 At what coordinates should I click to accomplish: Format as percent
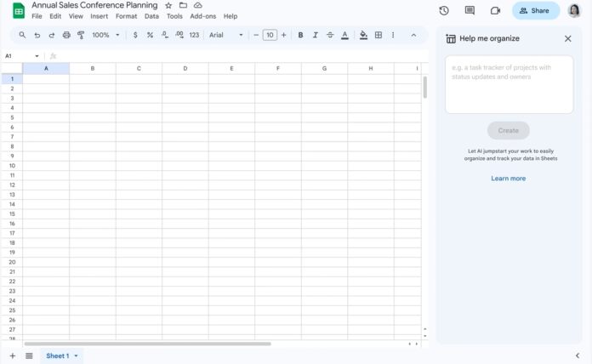[x=150, y=35]
